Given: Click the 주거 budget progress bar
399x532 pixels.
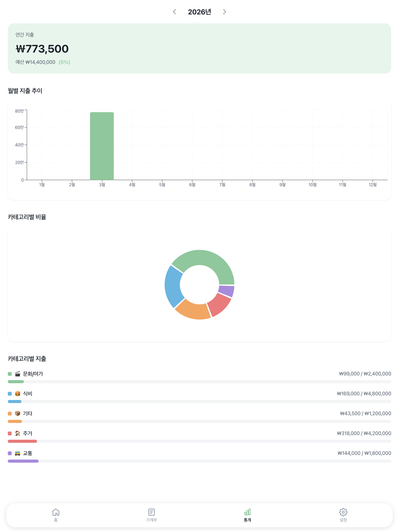Looking at the screenshot, I should tap(199, 441).
